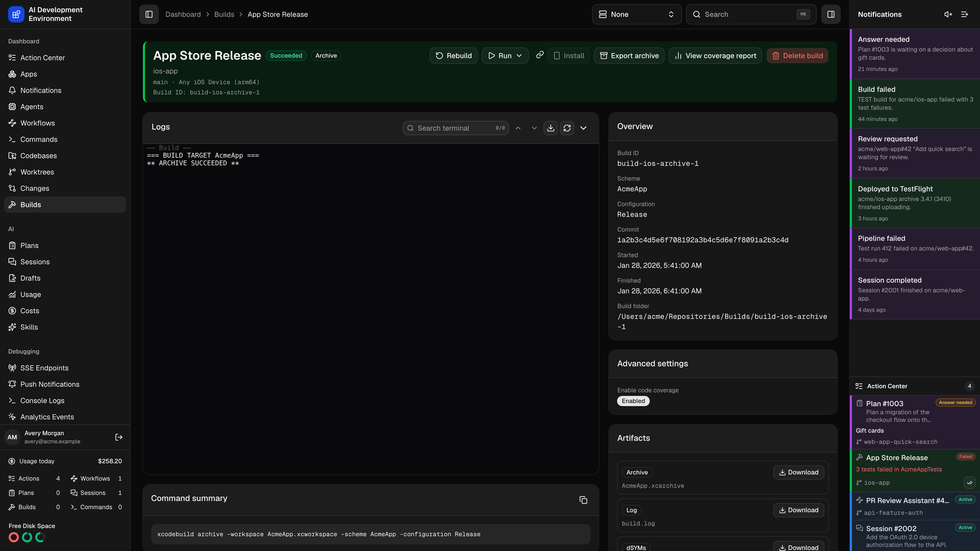Toggle the Enabled code coverage badge
This screenshot has height=551, width=980.
[x=633, y=401]
